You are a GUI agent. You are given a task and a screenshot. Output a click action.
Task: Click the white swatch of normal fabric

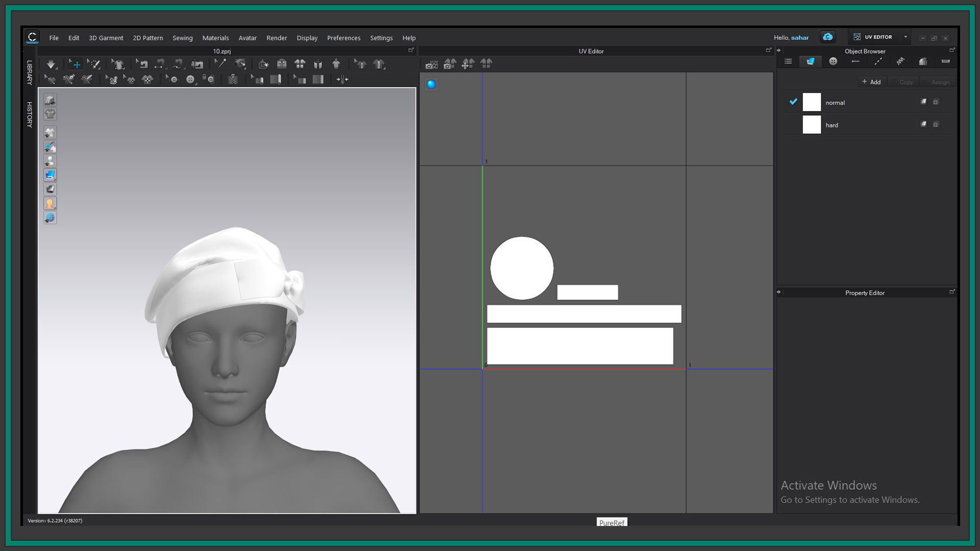click(x=812, y=102)
